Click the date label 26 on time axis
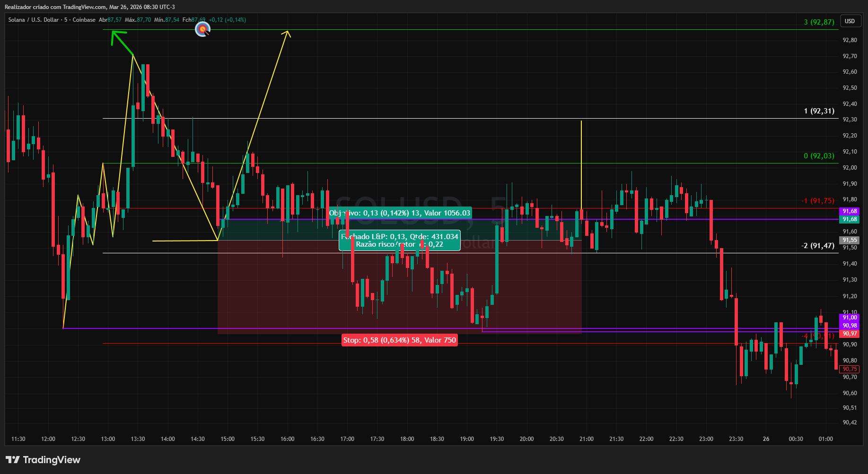Screen dimensions: 868x474 766,439
